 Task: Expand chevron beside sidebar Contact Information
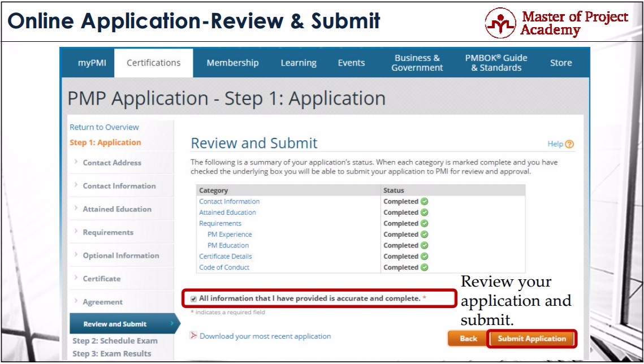76,185
